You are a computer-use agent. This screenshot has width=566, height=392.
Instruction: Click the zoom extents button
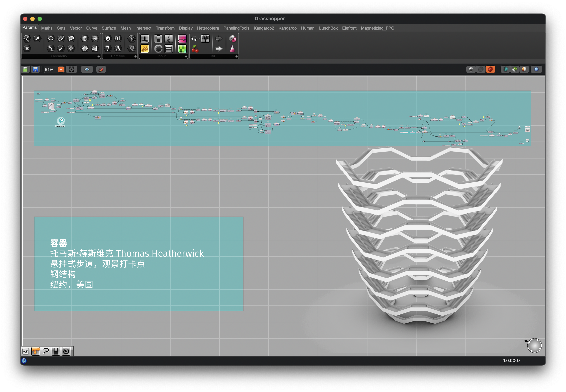pos(71,69)
